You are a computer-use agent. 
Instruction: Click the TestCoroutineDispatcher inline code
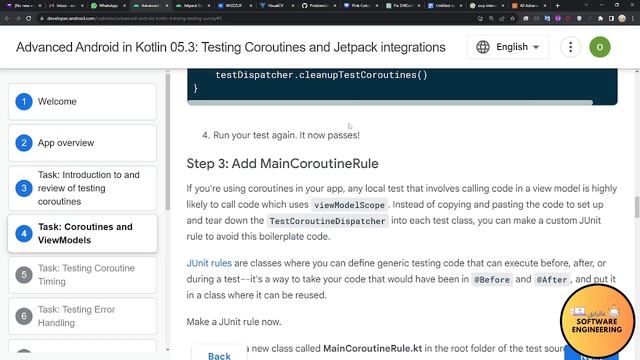coord(327,221)
